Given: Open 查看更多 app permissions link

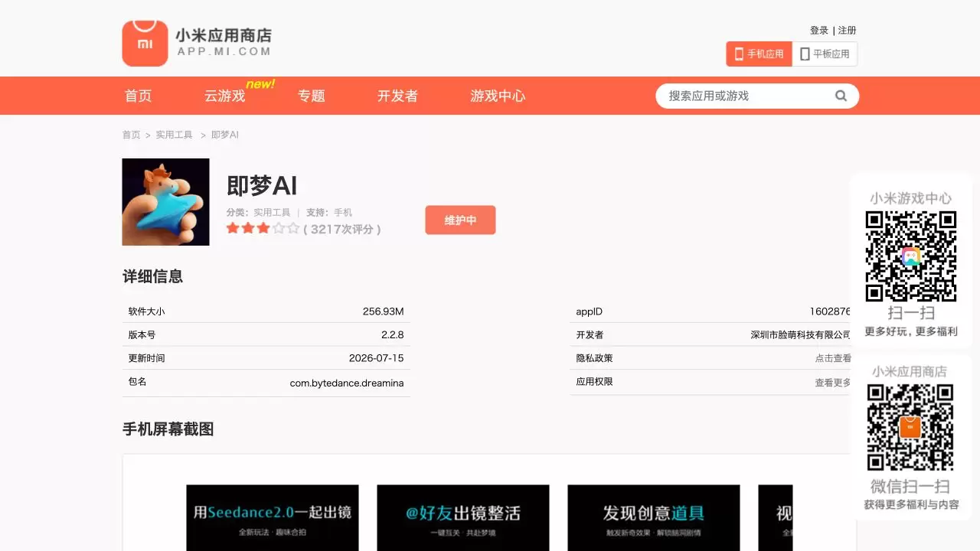Looking at the screenshot, I should (833, 382).
